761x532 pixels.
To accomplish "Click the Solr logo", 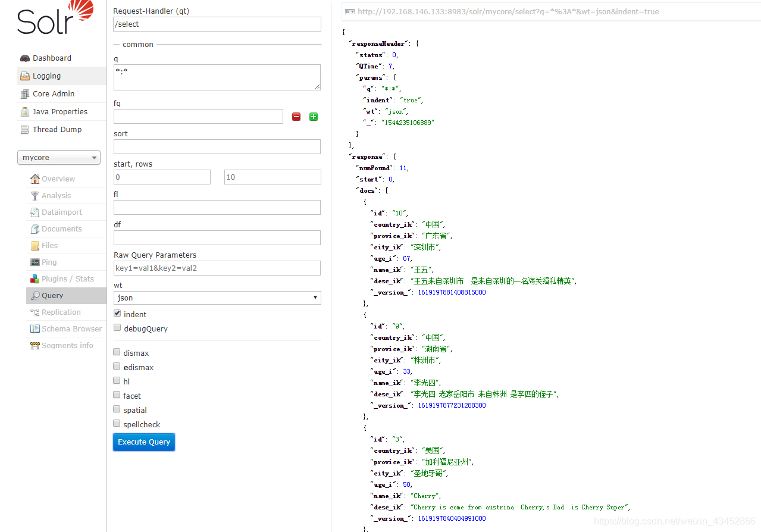I will pos(55,17).
